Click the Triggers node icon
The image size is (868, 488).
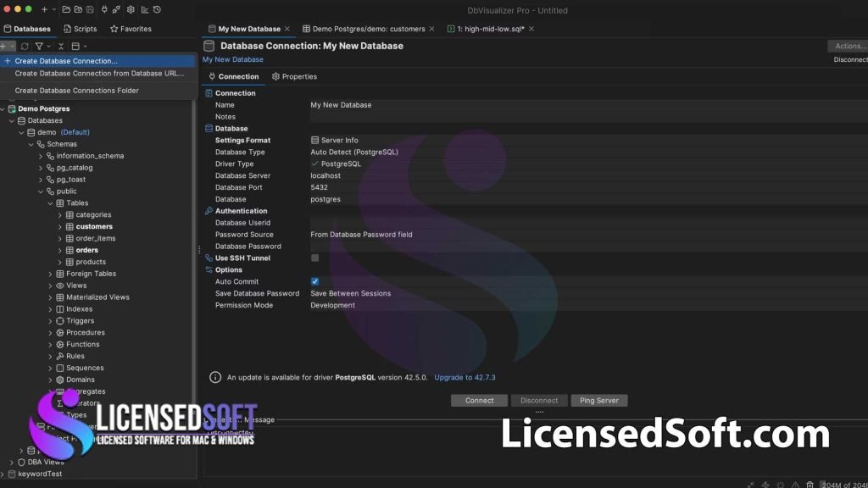point(60,320)
